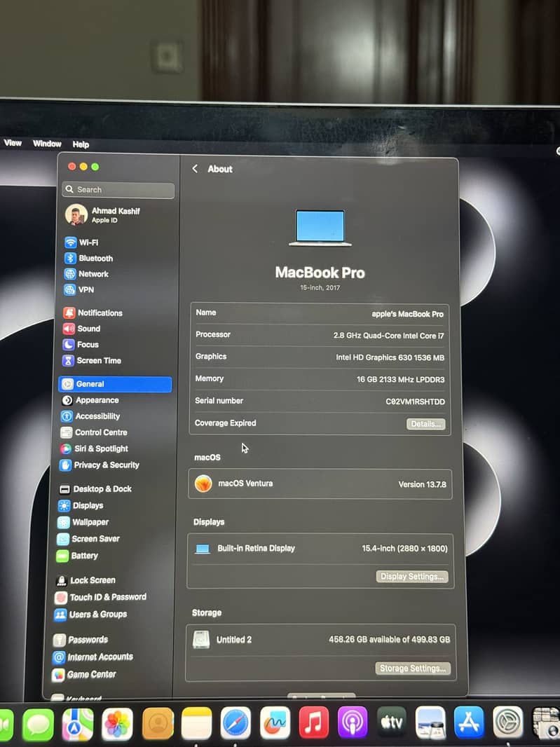Launch Photos from the Dock
The height and width of the screenshot is (747, 560).
[x=117, y=725]
